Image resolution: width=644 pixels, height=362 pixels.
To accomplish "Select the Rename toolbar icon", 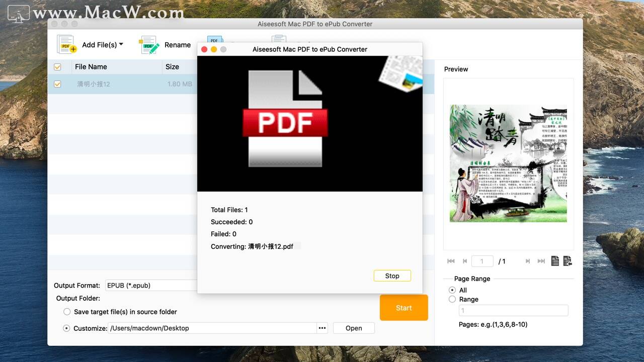I will 148,45.
